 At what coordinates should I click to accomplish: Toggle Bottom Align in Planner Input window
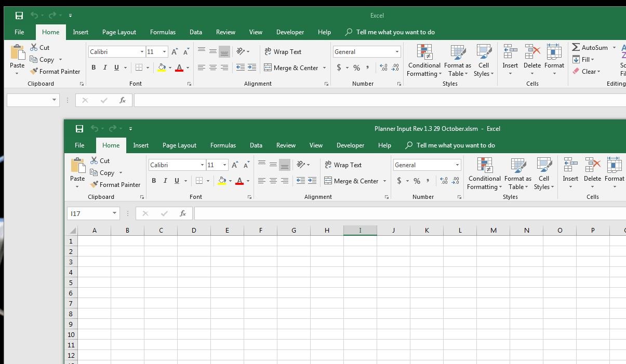[x=284, y=165]
